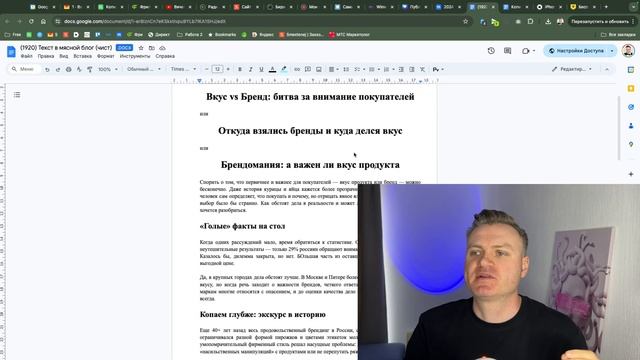Print the document using printer icon

pyautogui.click(x=69, y=69)
